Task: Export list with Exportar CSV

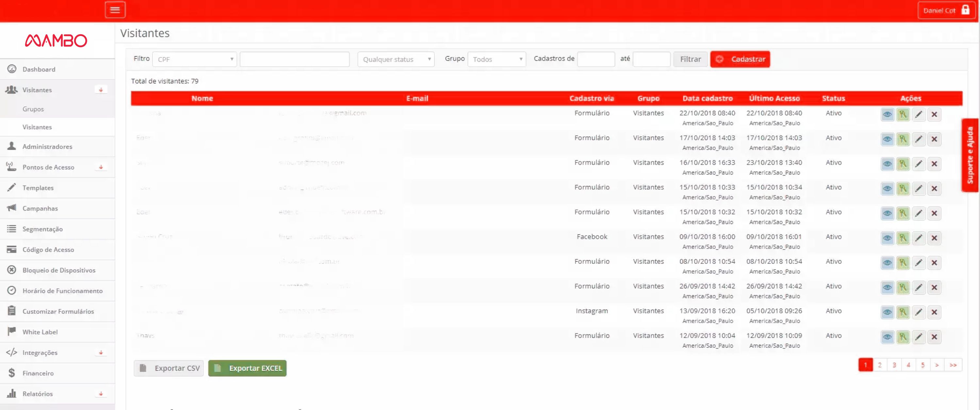Action: click(x=169, y=368)
